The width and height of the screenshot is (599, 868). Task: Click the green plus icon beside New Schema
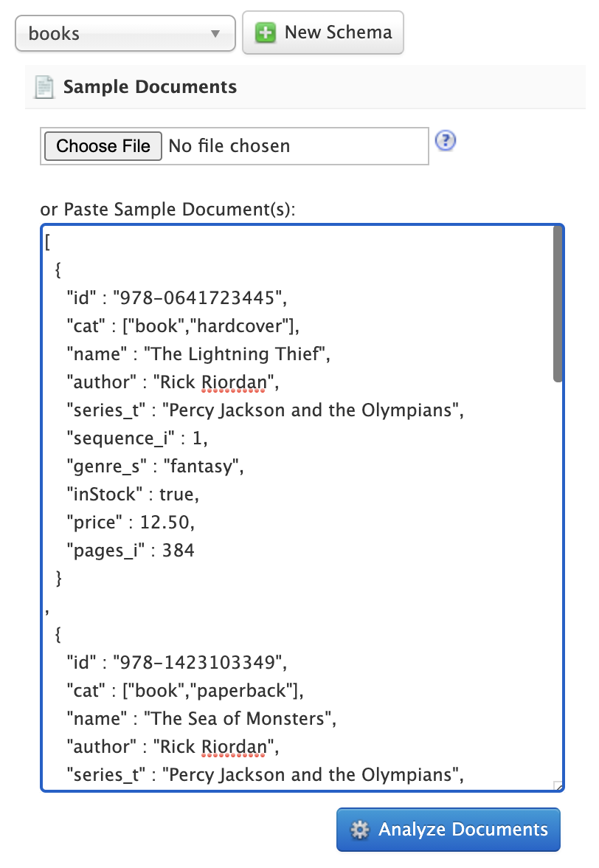pos(266,33)
